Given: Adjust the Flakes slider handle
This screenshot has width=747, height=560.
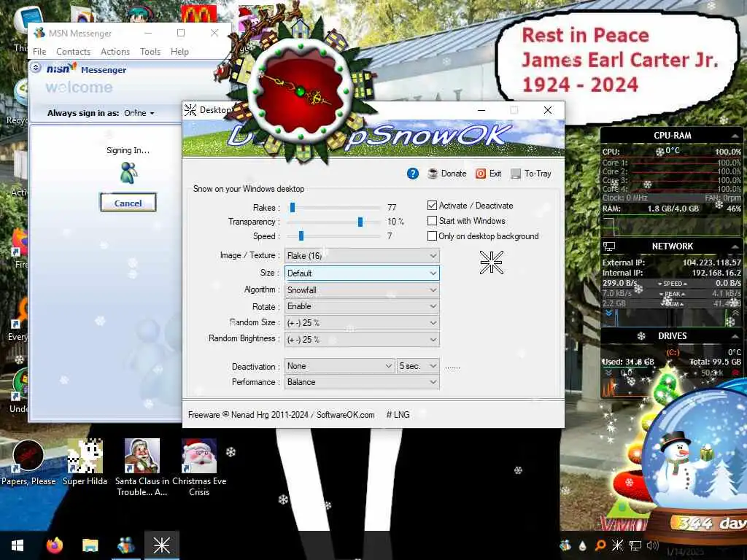Looking at the screenshot, I should tap(293, 207).
